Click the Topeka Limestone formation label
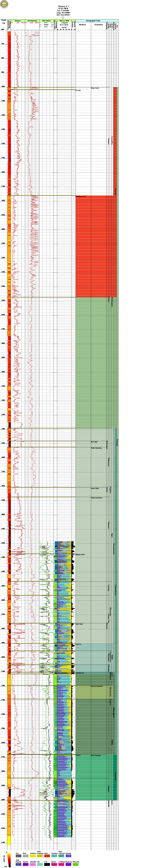 (x=97, y=498)
